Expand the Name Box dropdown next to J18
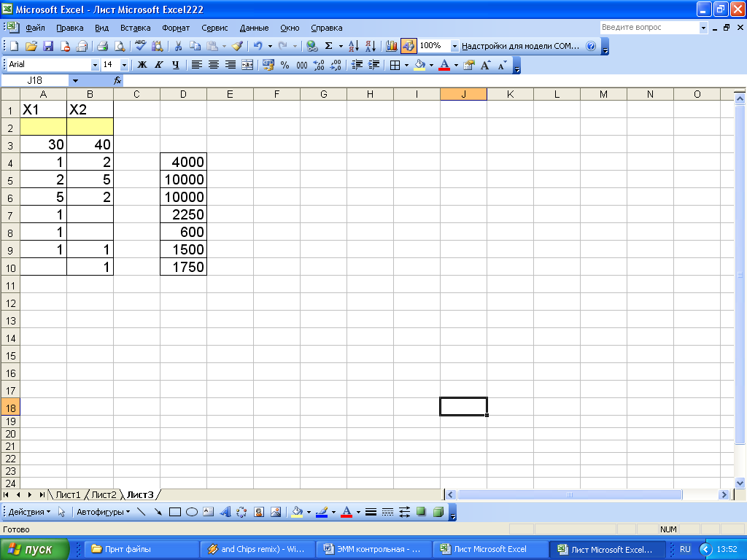 tap(75, 81)
